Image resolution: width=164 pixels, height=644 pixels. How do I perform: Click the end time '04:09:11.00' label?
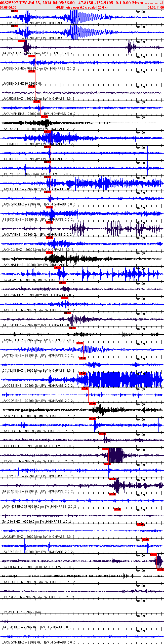155,8
